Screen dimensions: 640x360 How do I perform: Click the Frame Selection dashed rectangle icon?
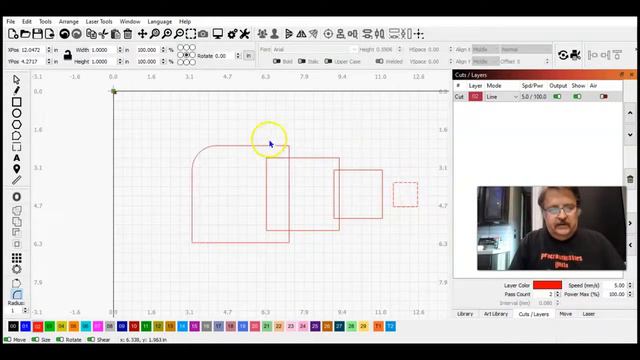pos(191,34)
